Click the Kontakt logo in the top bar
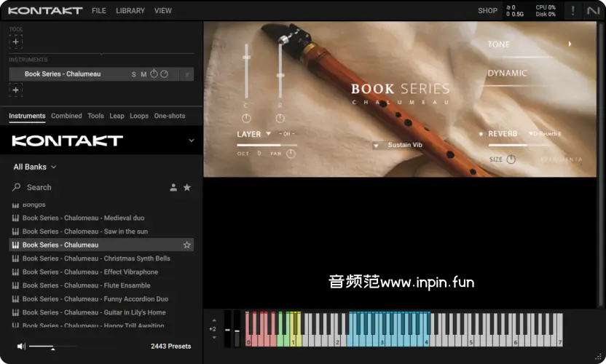The height and width of the screenshot is (364, 606). (45, 11)
